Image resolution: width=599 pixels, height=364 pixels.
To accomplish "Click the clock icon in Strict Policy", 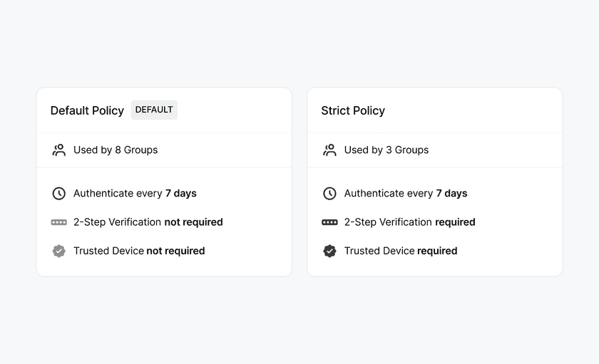I will click(329, 194).
